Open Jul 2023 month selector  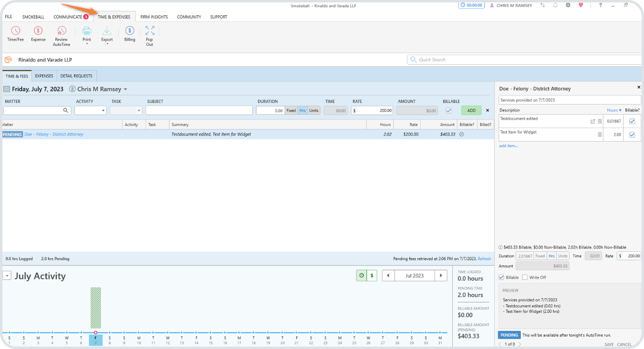click(415, 275)
